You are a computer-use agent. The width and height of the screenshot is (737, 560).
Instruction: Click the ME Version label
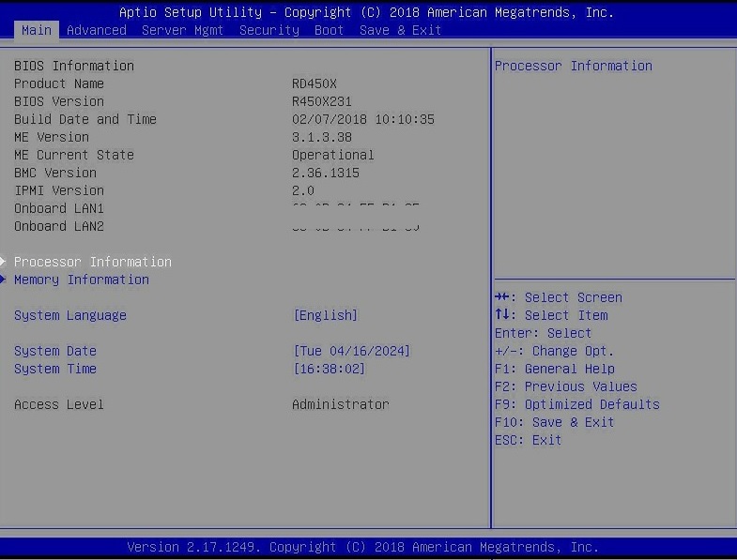tap(52, 137)
